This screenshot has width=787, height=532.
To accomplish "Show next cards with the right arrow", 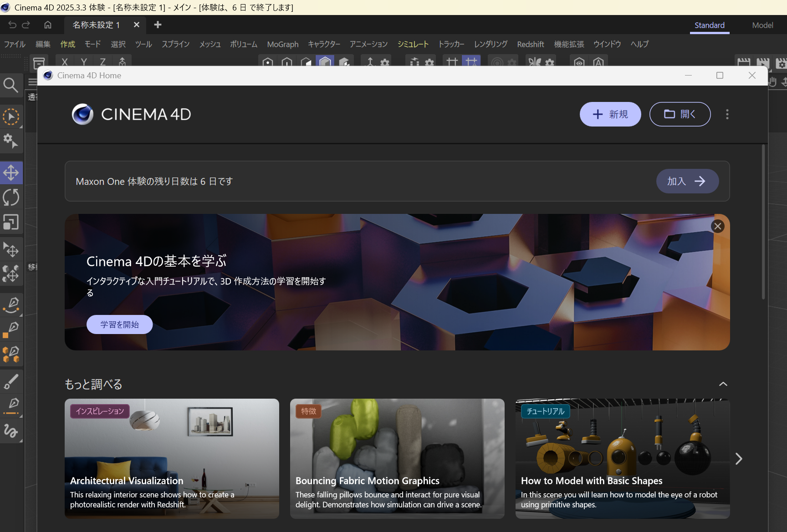I will (x=739, y=459).
